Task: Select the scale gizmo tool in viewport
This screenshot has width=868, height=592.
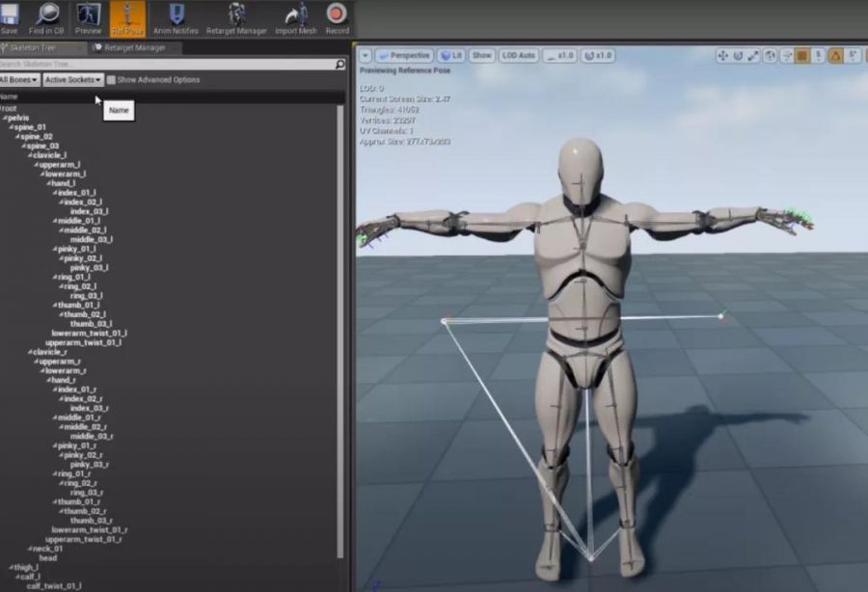Action: 753,56
